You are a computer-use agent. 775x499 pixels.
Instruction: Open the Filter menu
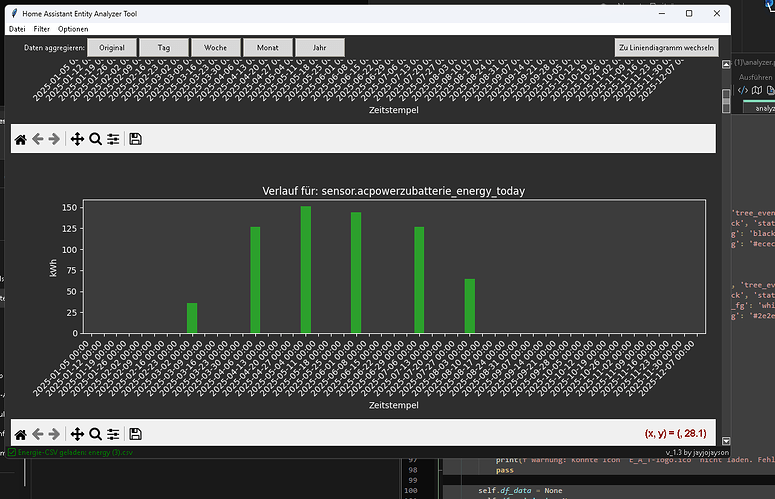pos(42,29)
